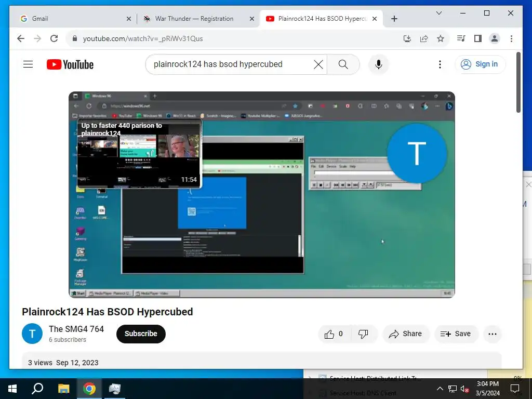This screenshot has width=532, height=399.
Task: Open Chrome profile avatar
Action: pos(495,38)
